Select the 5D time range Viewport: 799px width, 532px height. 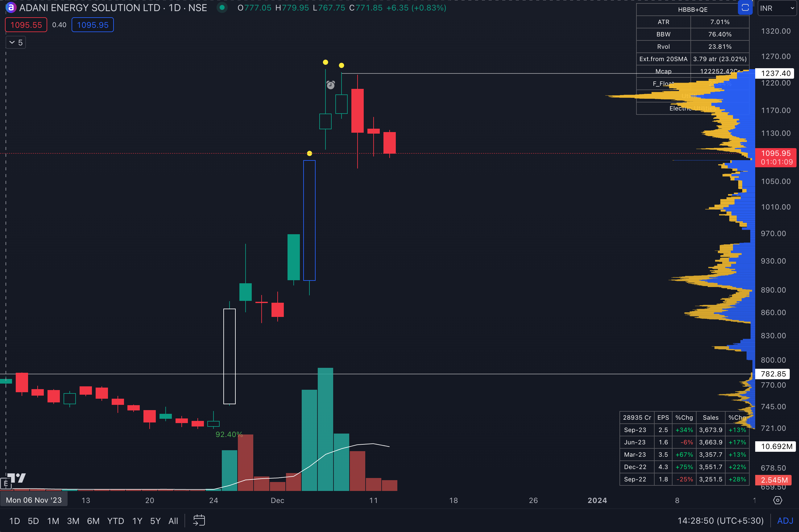pos(33,521)
